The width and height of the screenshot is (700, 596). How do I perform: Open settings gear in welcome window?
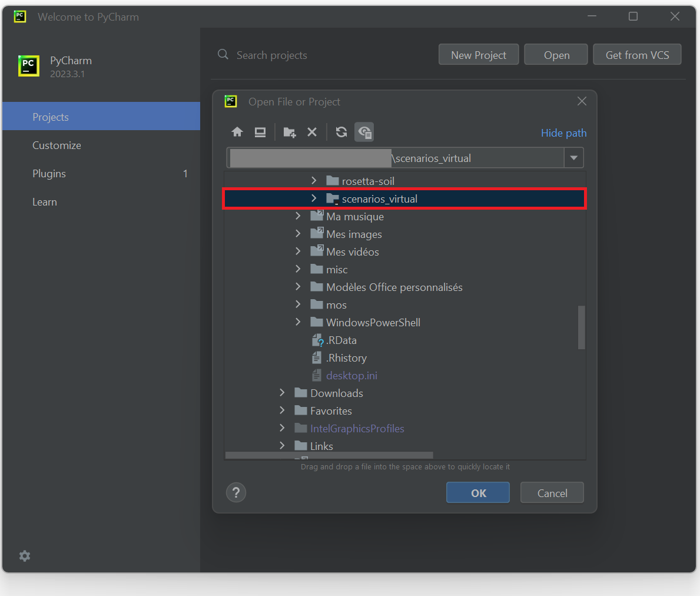point(25,556)
